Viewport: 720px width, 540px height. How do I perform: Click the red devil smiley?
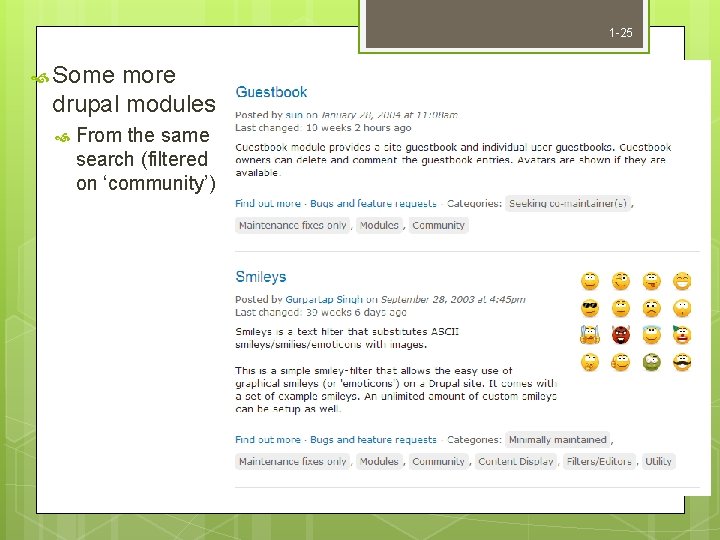[x=620, y=335]
